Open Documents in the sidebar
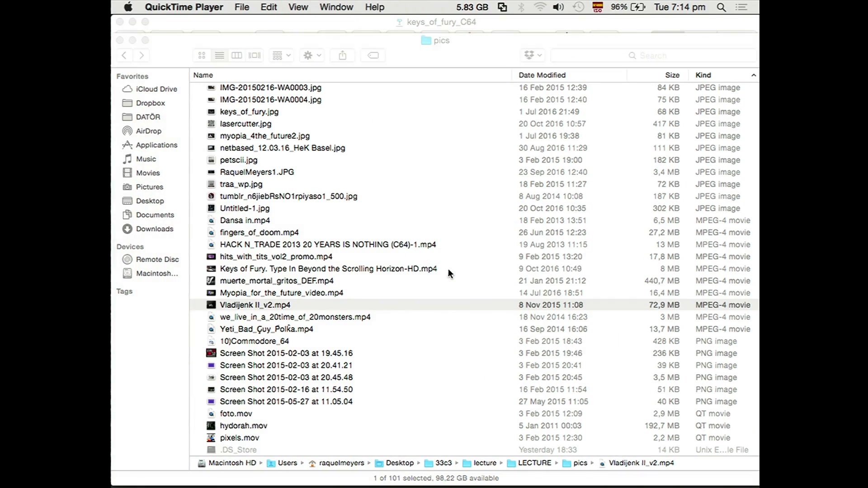The width and height of the screenshot is (868, 488). tap(148, 215)
